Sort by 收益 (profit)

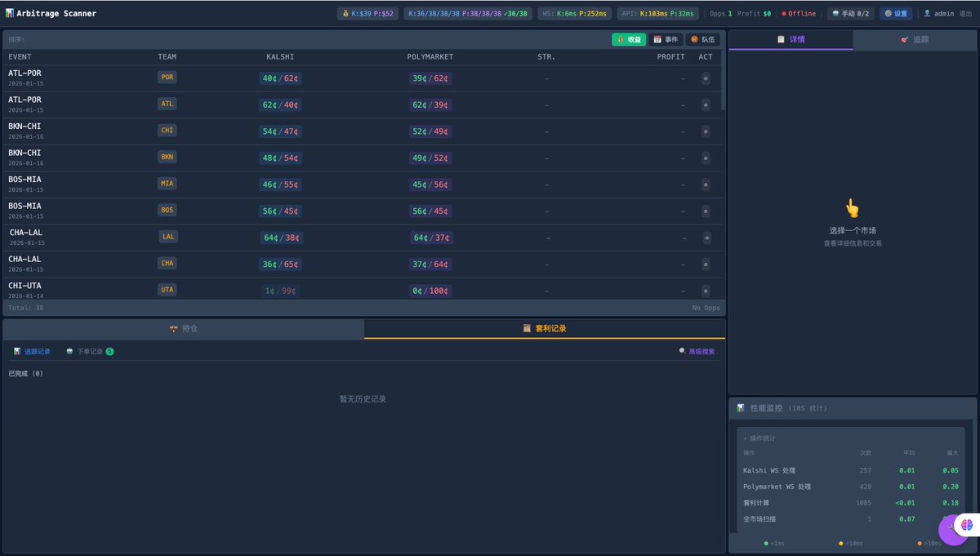pos(629,39)
